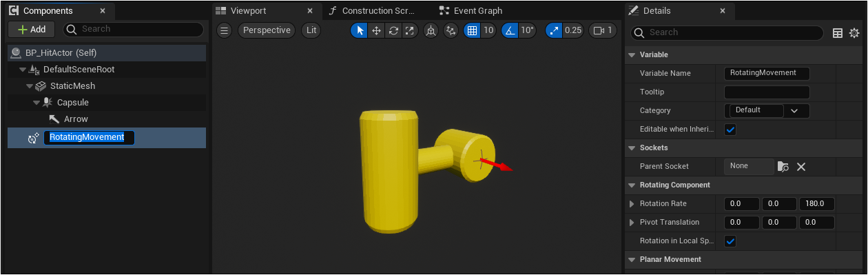This screenshot has width=868, height=275.
Task: Clear the Parent Socket with X
Action: [801, 166]
